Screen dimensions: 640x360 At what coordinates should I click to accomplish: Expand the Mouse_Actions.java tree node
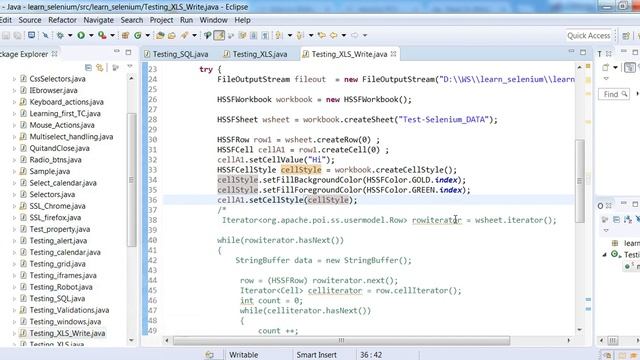(x=14, y=125)
